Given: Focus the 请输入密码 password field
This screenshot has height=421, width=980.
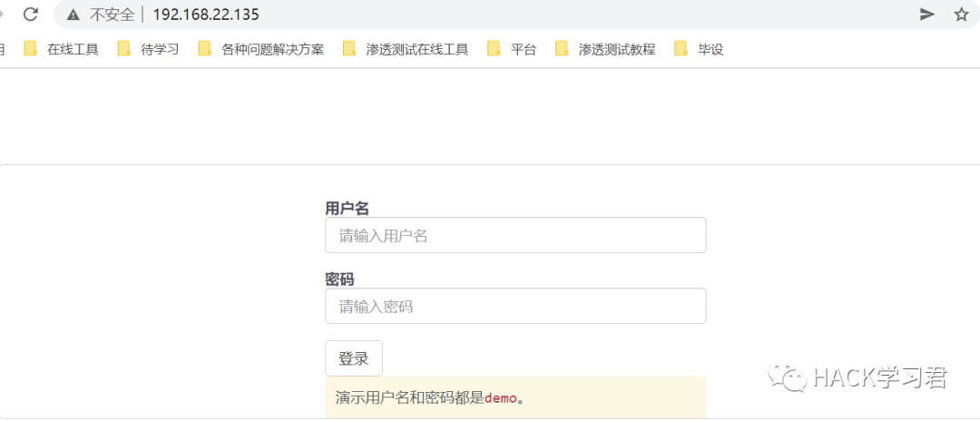Looking at the screenshot, I should click(515, 306).
